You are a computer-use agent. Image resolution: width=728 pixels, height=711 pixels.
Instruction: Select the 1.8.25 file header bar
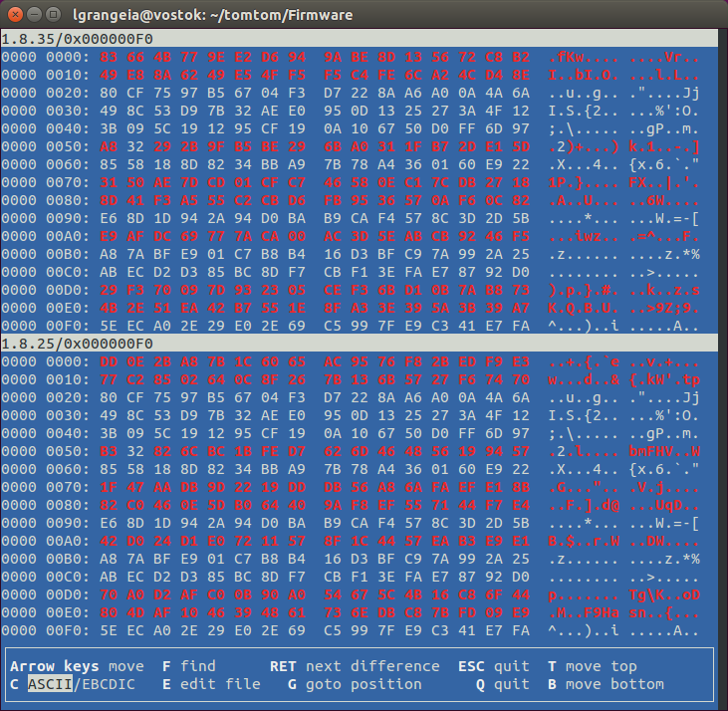(x=364, y=342)
